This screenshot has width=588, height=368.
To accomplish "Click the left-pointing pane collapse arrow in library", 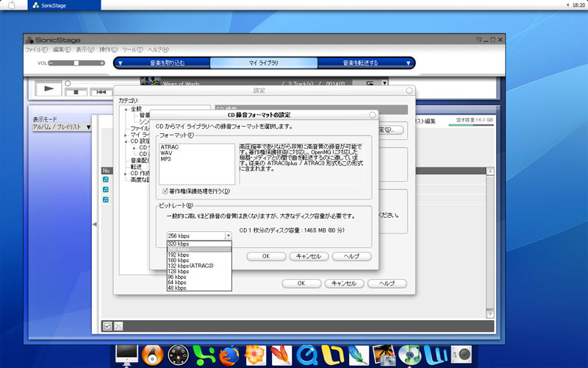I will tap(95, 224).
